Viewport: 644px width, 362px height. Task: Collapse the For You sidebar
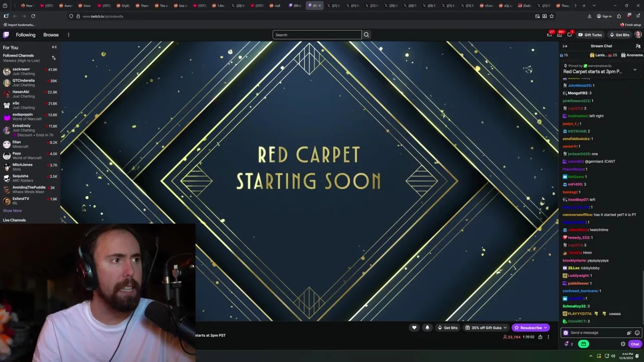(54, 47)
